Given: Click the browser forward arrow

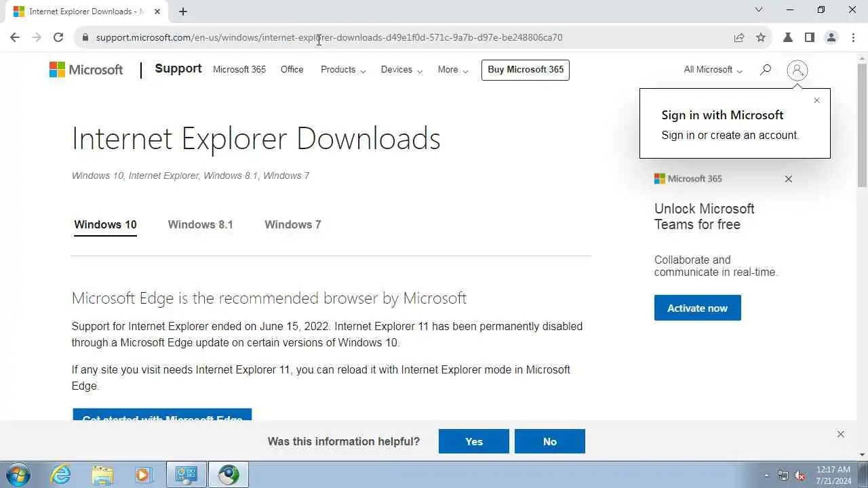Looking at the screenshot, I should click(37, 37).
